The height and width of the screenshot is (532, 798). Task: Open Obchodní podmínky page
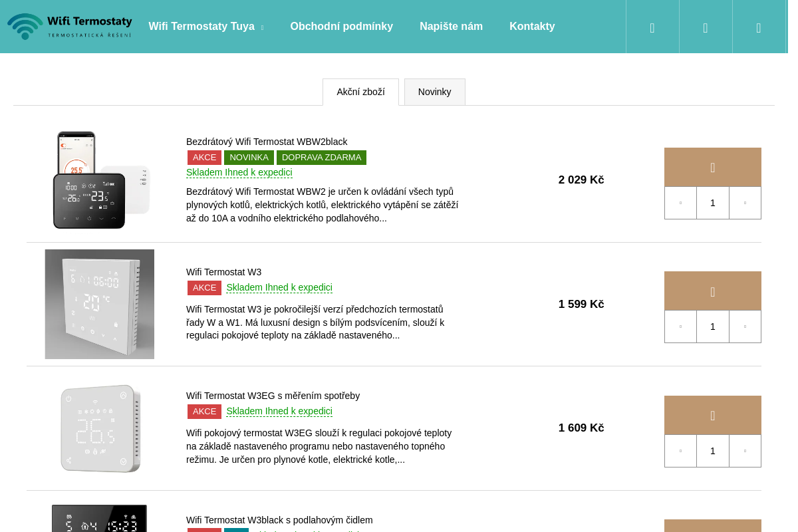(x=342, y=27)
